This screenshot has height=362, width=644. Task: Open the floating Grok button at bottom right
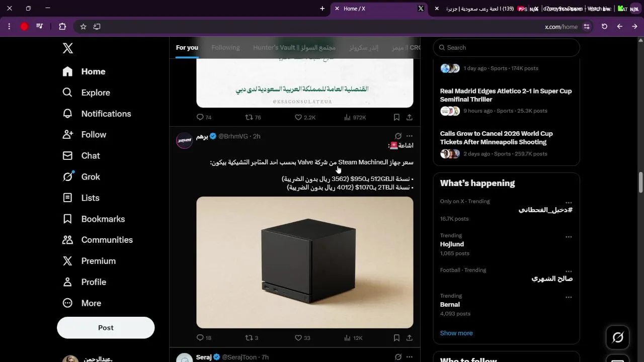[x=618, y=337]
